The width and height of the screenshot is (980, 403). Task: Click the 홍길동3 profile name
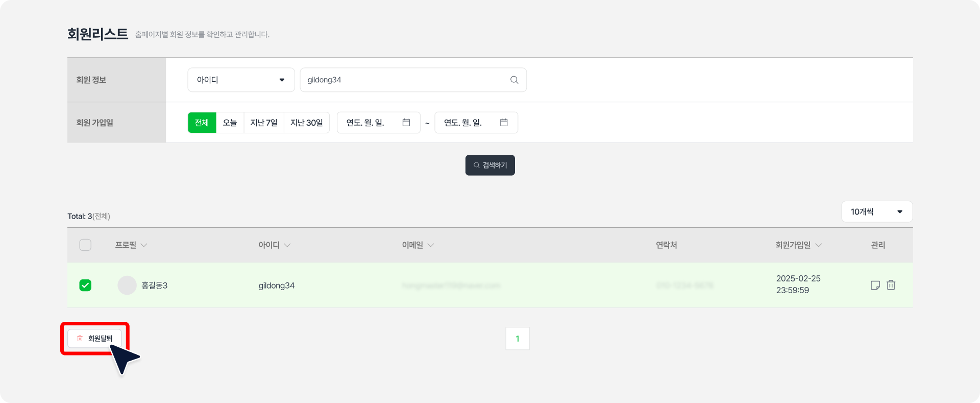pos(155,285)
